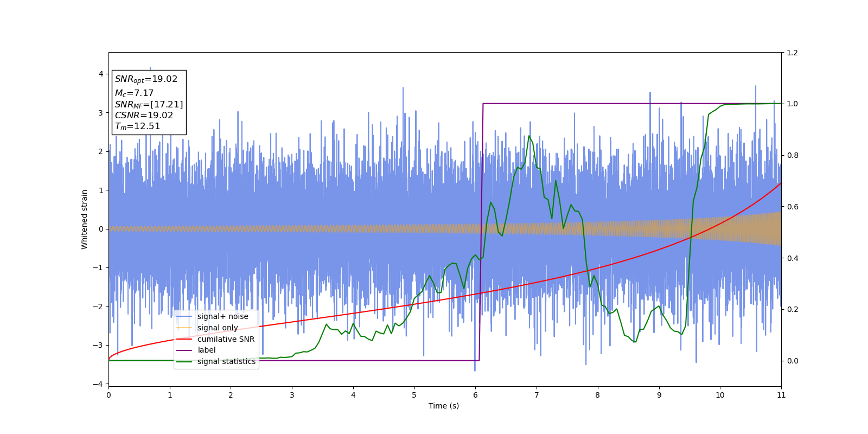Click the left y-axis tick label −2
Image resolution: width=868 pixels, height=434 pixels.
pos(98,307)
